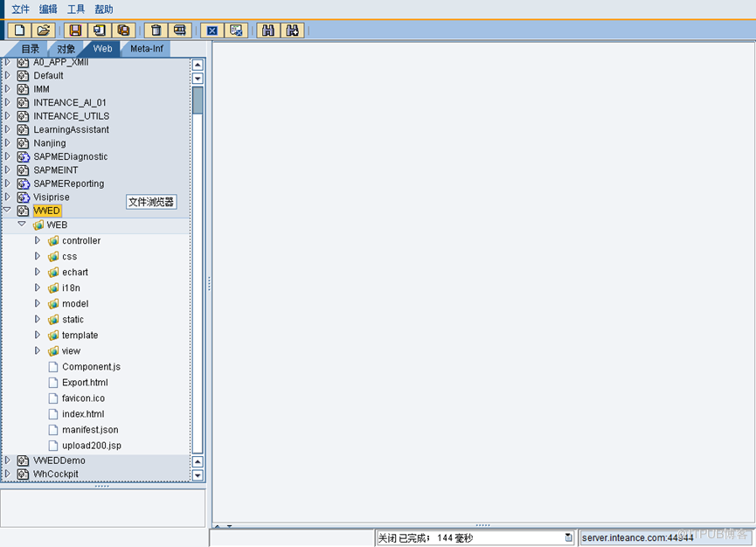The image size is (756, 547).
Task: Collapse the VWED project node
Action: pyautogui.click(x=8, y=211)
